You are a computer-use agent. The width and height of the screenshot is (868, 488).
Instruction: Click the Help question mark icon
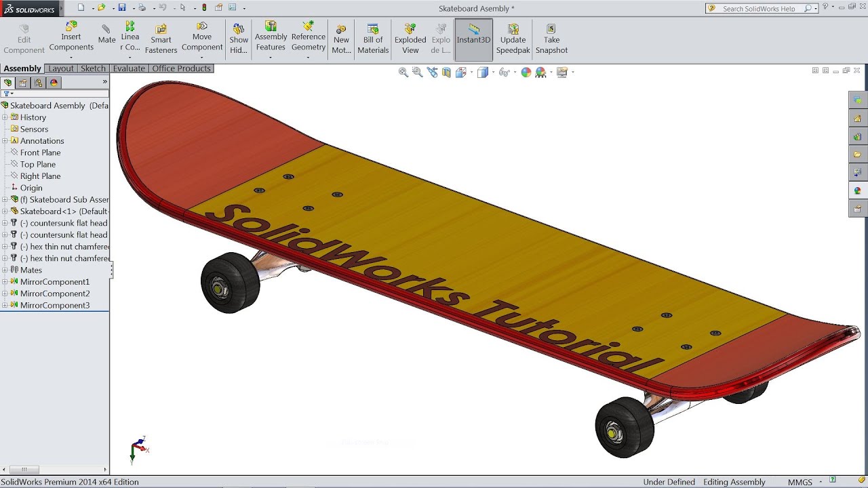click(x=825, y=7)
